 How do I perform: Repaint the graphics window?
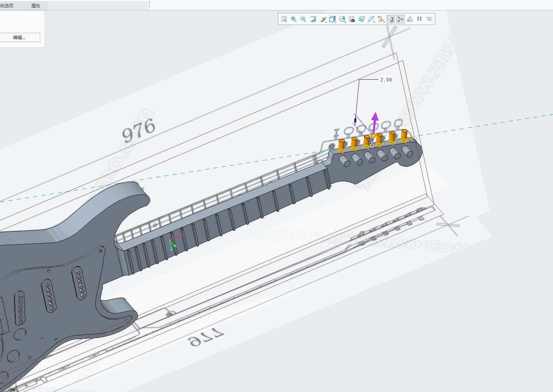313,19
